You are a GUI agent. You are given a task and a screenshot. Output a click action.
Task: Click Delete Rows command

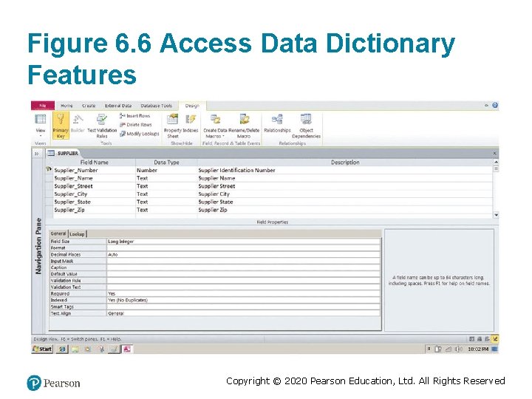(x=135, y=125)
